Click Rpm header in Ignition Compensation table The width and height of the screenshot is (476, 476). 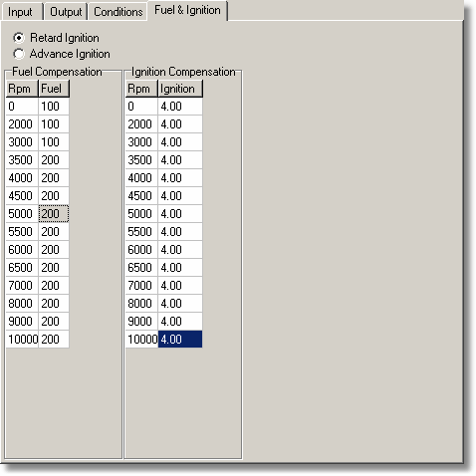point(141,89)
